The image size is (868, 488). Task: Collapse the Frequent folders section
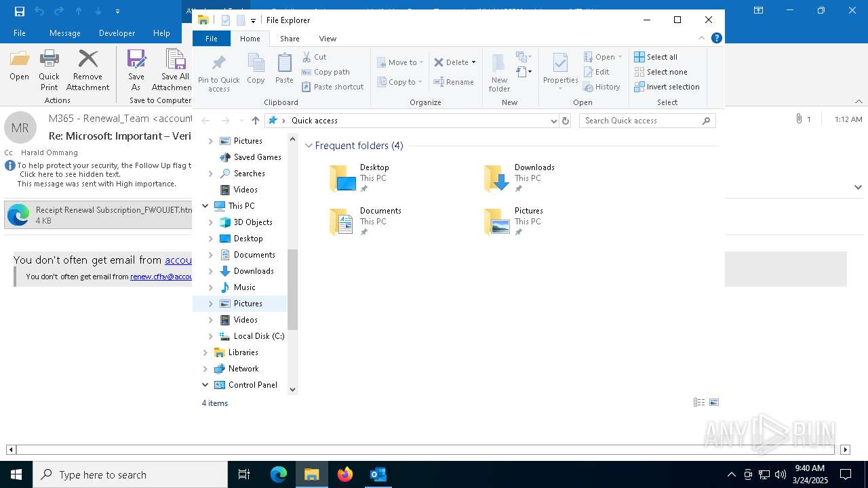tap(309, 146)
